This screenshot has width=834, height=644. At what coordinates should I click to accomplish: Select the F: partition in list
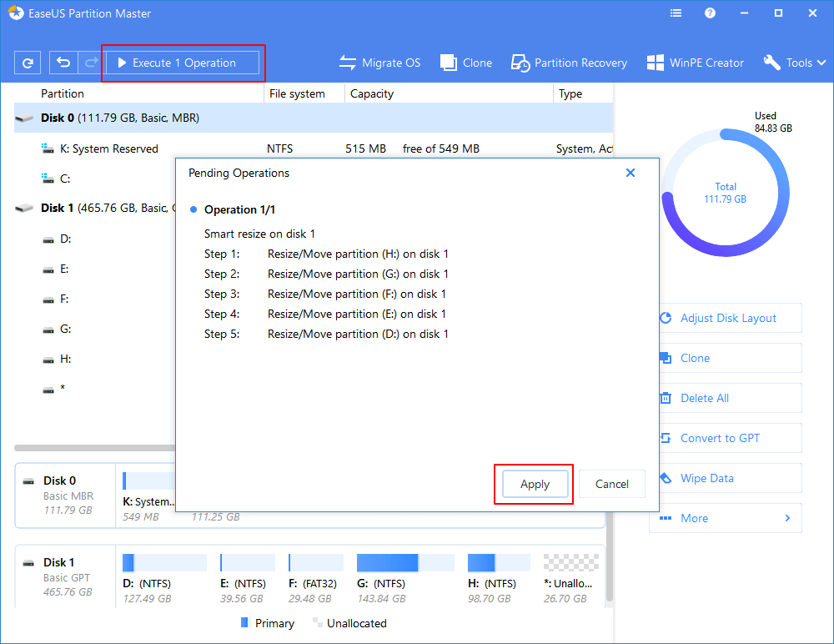95,299
